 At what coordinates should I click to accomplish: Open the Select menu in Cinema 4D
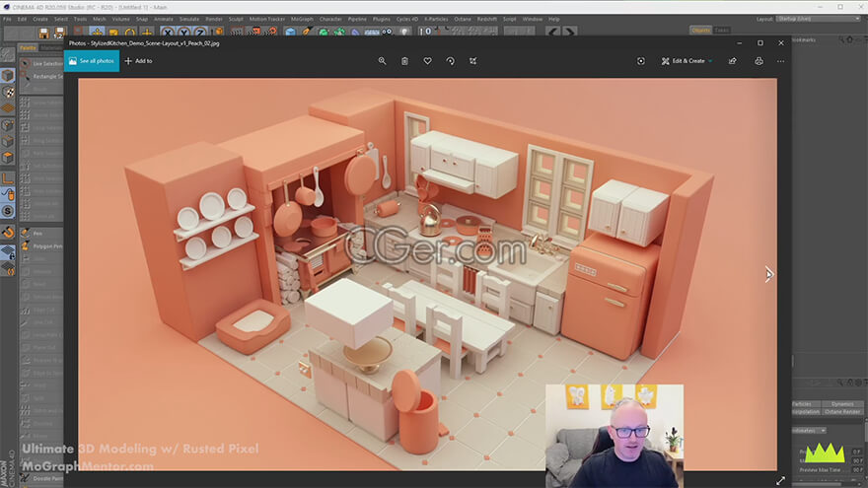(60, 19)
